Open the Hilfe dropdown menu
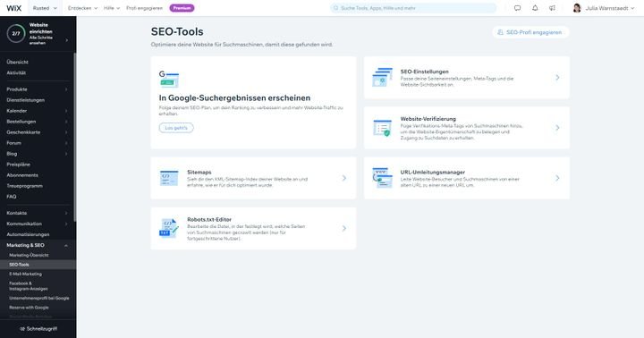 click(x=112, y=8)
